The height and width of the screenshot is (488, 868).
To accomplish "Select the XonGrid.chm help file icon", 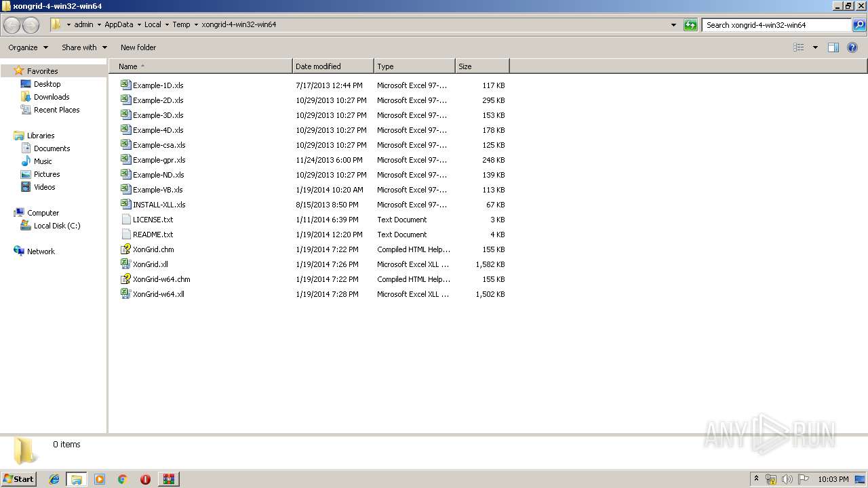I will (125, 249).
